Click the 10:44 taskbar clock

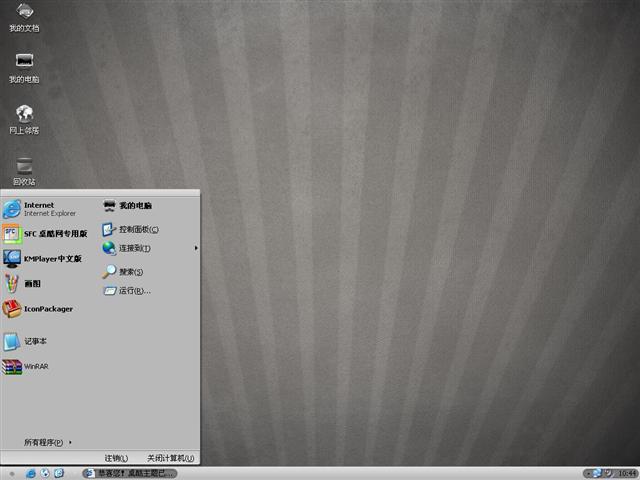tap(627, 474)
